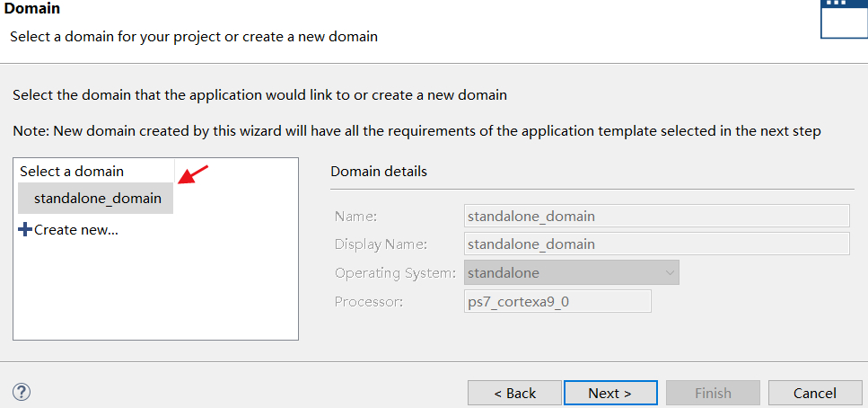
Task: Click the bold "Domain" page title
Action: [x=32, y=9]
